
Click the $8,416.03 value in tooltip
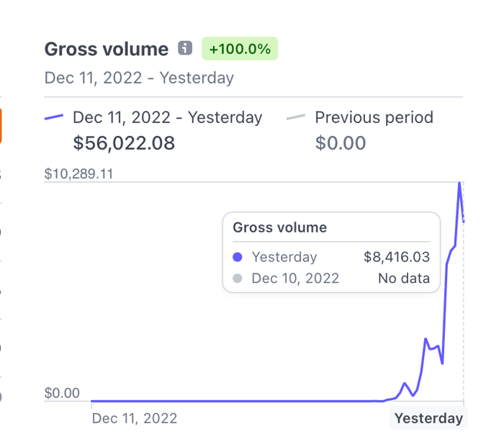(397, 257)
